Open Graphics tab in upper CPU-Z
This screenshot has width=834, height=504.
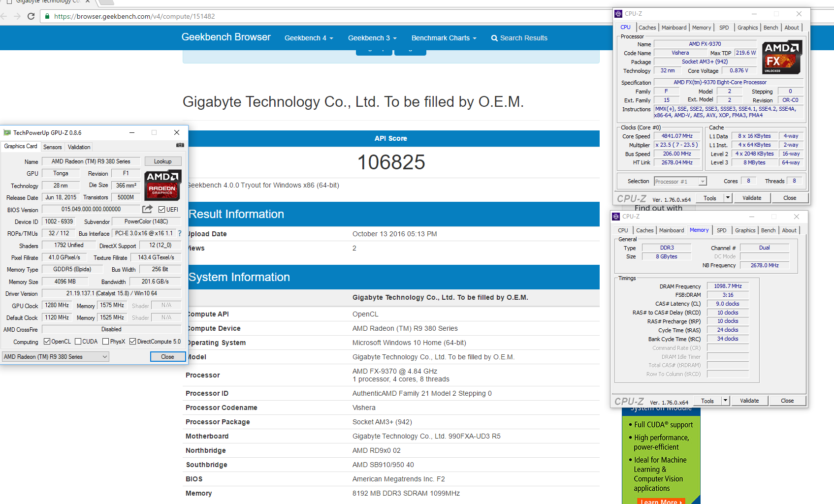[x=747, y=28]
